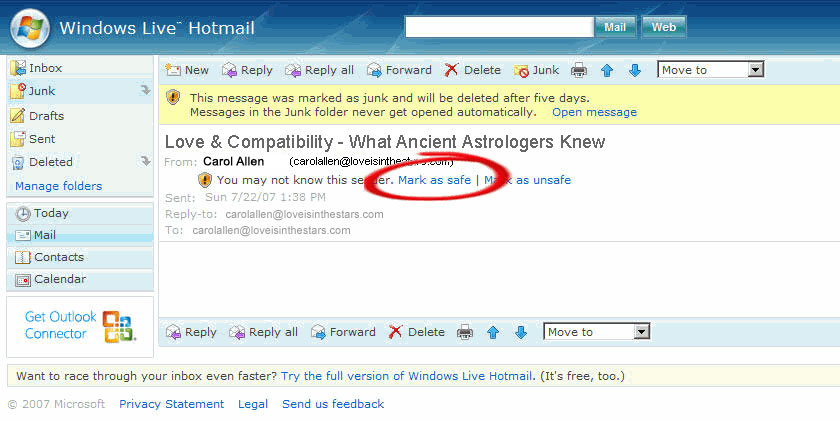Click Forward in the bottom toolbar
Screen dimensions: 840x421
pos(343,332)
